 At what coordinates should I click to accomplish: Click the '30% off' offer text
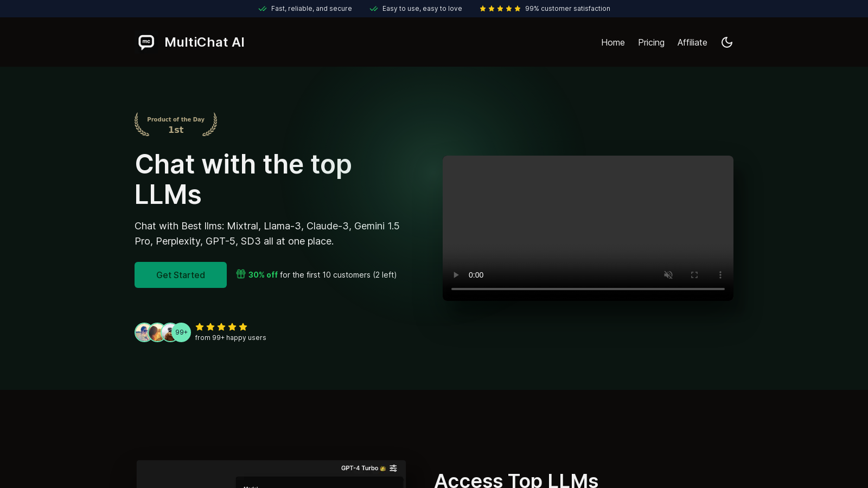[263, 275]
